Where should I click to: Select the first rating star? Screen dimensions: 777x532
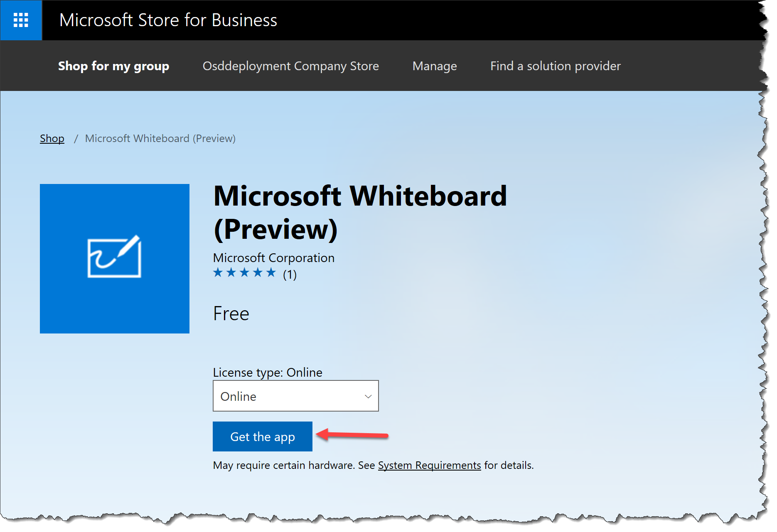tap(218, 273)
